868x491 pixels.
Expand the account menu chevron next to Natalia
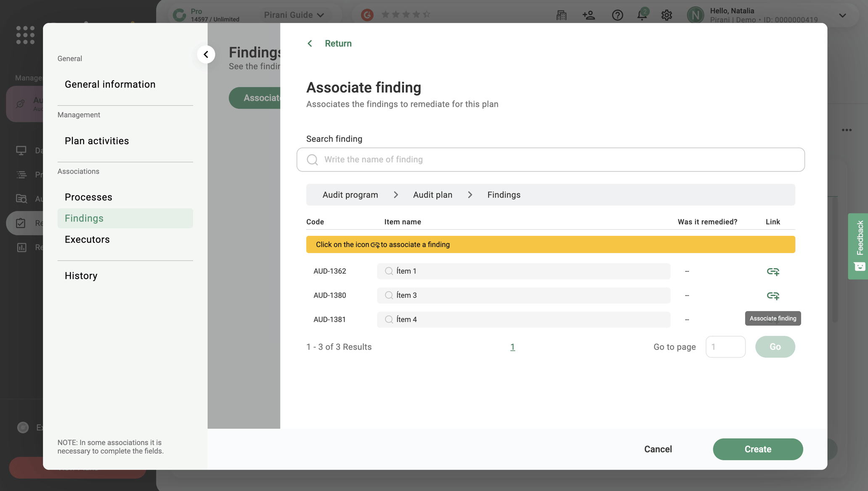click(x=842, y=15)
